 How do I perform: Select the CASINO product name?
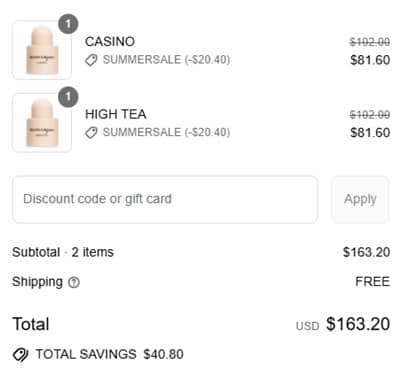[110, 42]
